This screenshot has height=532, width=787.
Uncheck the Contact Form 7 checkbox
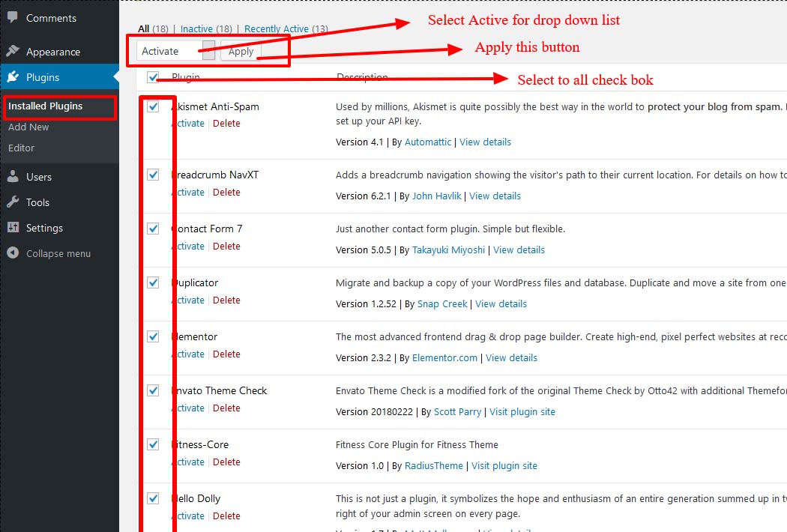[x=153, y=229]
